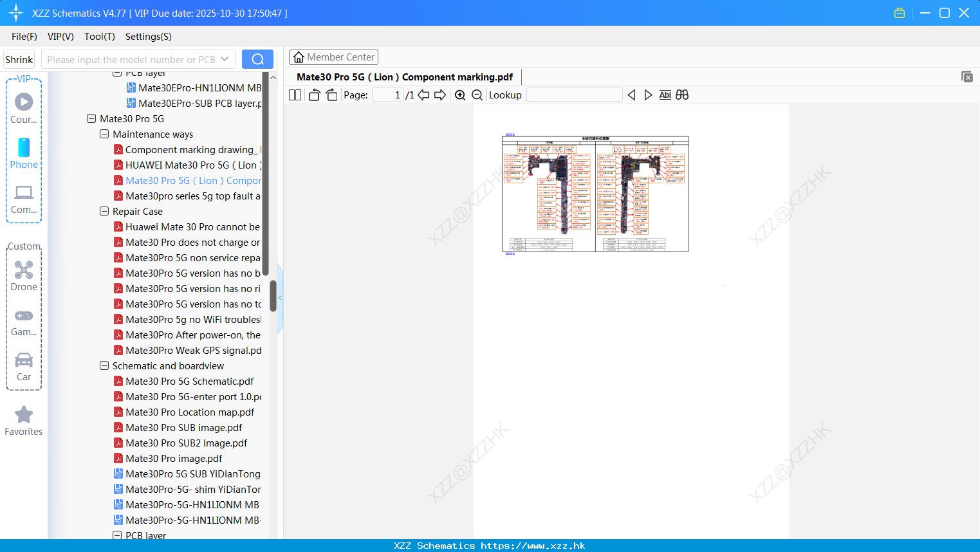The height and width of the screenshot is (552, 980).
Task: Zoom out of the PDF
Action: pos(477,95)
